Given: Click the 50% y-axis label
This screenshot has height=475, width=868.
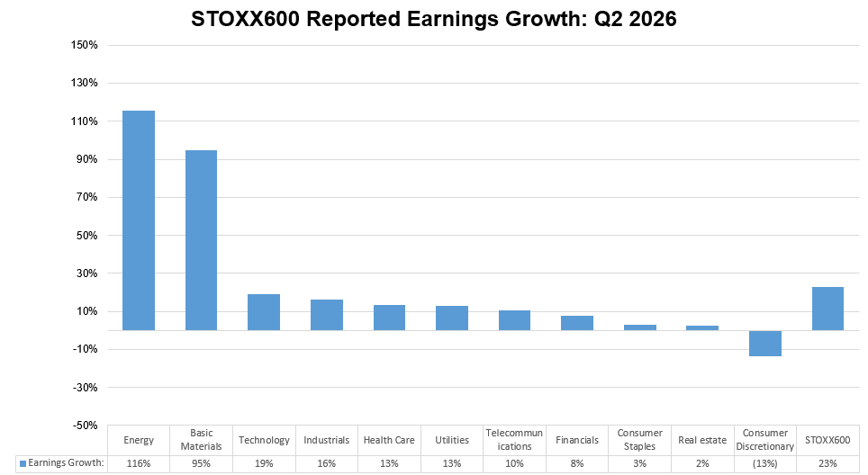Looking at the screenshot, I should point(87,235).
